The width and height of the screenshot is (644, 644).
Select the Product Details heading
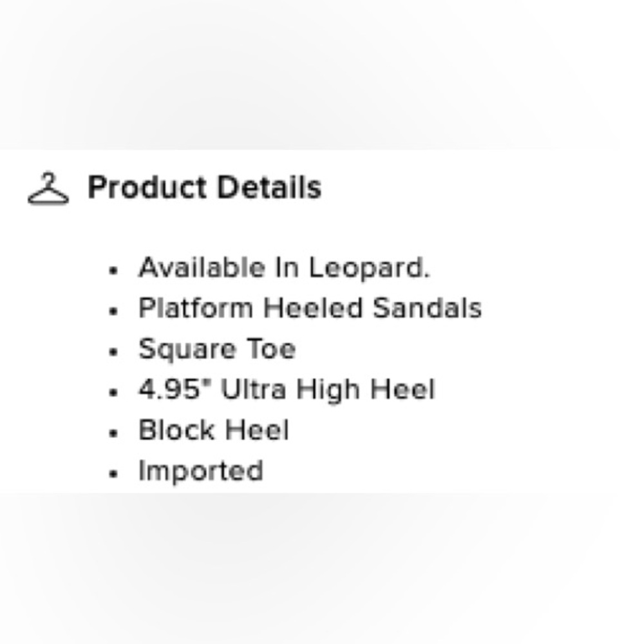205,187
